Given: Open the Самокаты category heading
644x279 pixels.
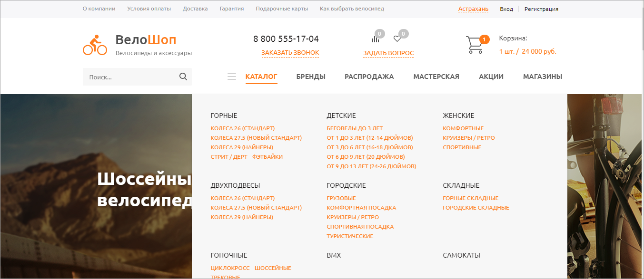Looking at the screenshot, I should [x=461, y=255].
